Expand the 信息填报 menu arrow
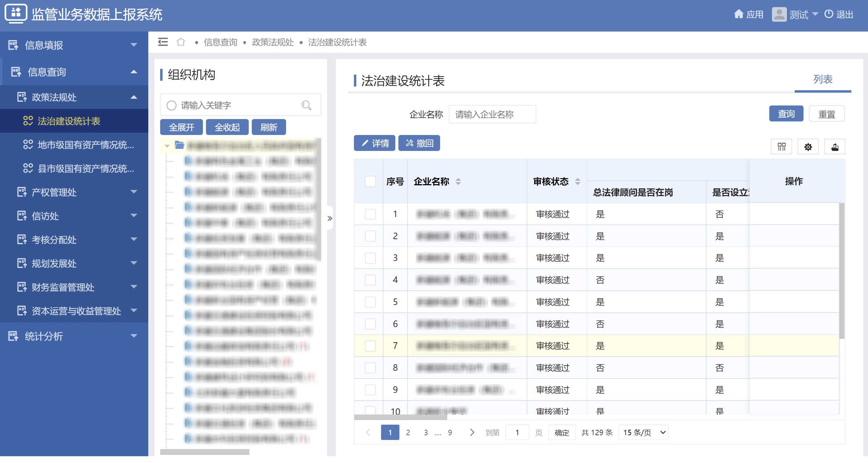This screenshot has width=868, height=463. [134, 45]
